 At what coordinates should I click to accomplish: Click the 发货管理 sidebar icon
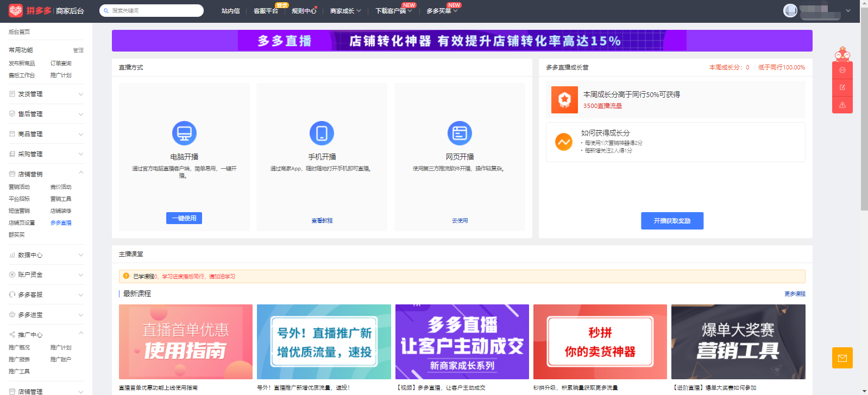(x=12, y=94)
